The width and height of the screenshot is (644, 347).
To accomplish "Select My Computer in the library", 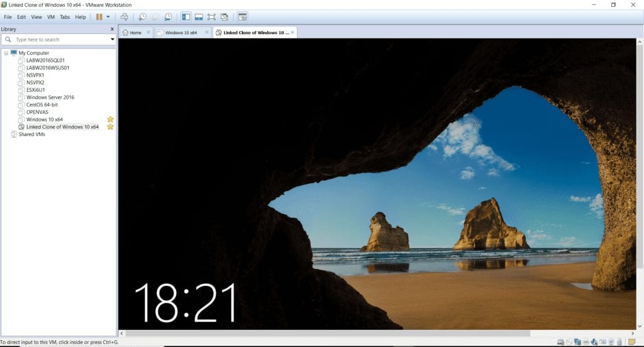I will [34, 53].
